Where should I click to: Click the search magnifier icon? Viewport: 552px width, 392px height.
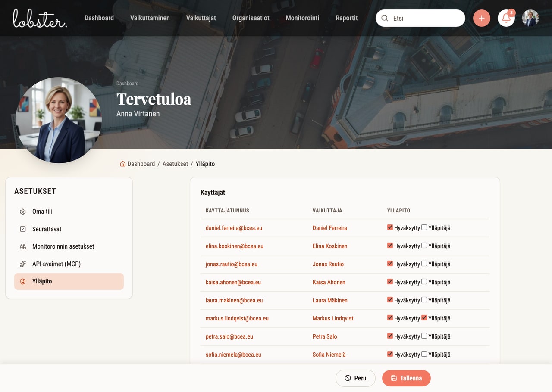pos(385,18)
